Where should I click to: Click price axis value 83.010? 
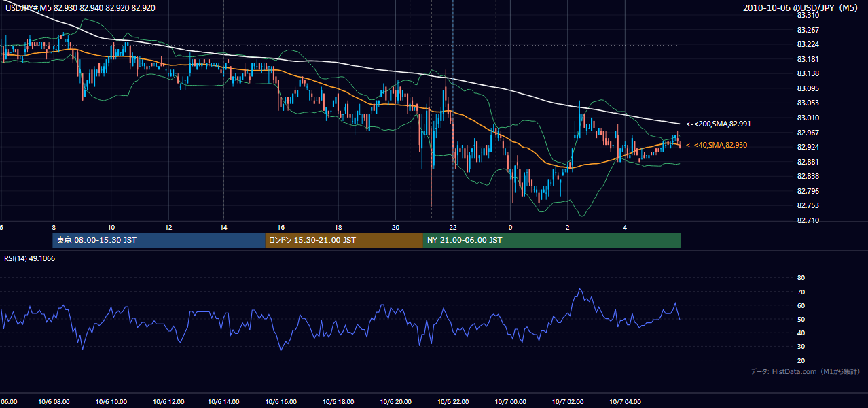tap(807, 118)
